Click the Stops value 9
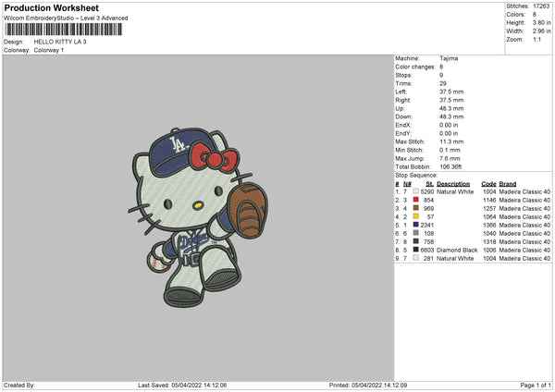The image size is (555, 392). 441,75
